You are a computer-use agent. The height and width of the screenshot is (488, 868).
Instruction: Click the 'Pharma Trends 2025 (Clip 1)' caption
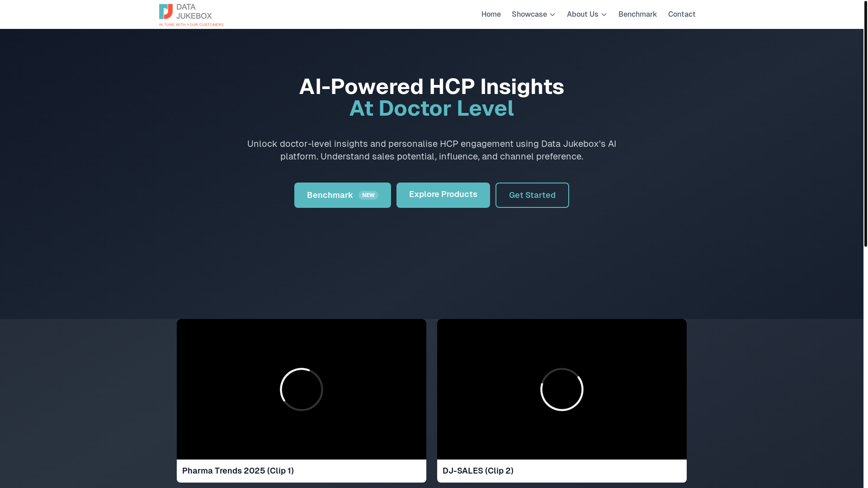tap(238, 471)
